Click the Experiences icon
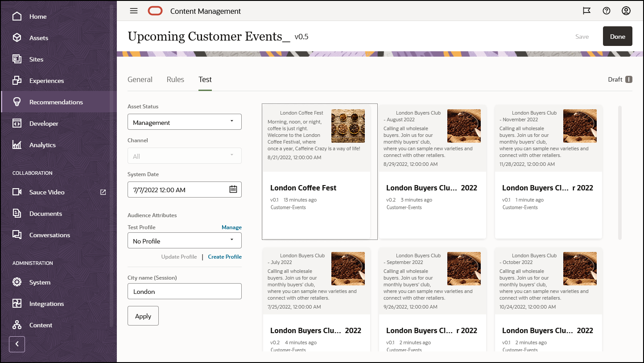 click(17, 81)
